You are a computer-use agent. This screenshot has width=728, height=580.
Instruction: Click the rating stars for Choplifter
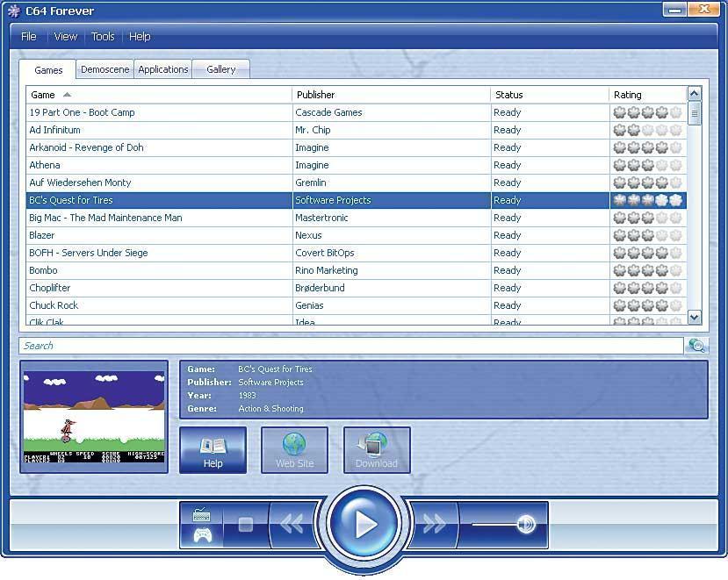[648, 288]
